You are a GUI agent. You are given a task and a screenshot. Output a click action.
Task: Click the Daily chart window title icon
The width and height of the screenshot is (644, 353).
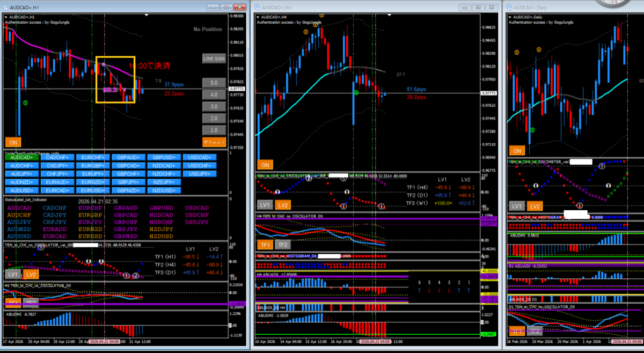[508, 8]
